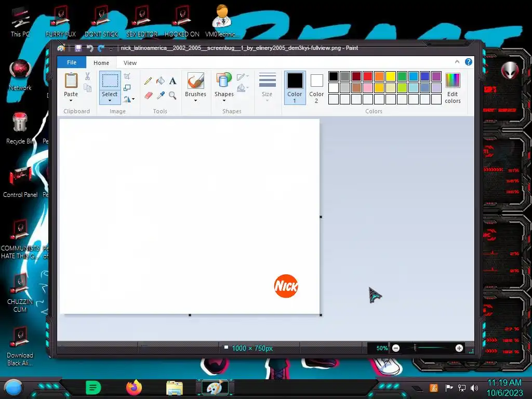The height and width of the screenshot is (399, 532).
Task: Pick the orange color swatch
Action: click(379, 76)
